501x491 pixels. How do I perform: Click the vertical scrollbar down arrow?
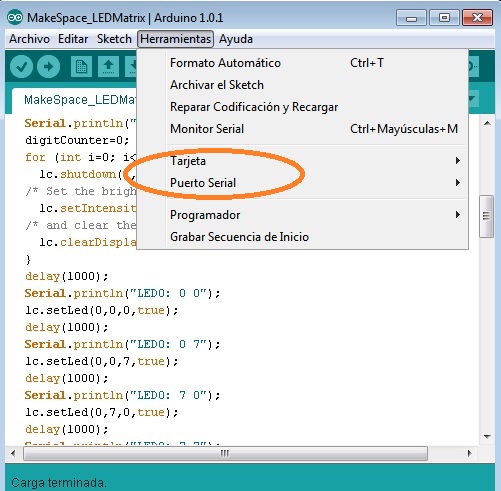tap(487, 436)
